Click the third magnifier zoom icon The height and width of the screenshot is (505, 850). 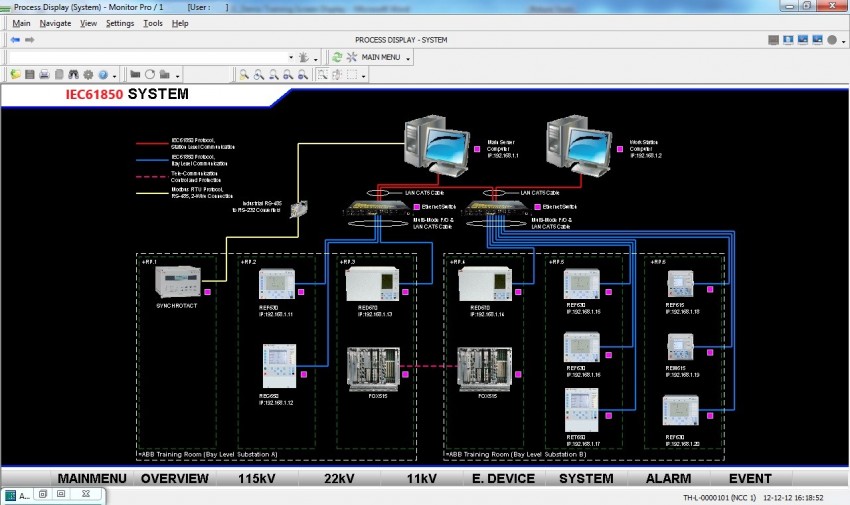(x=274, y=75)
